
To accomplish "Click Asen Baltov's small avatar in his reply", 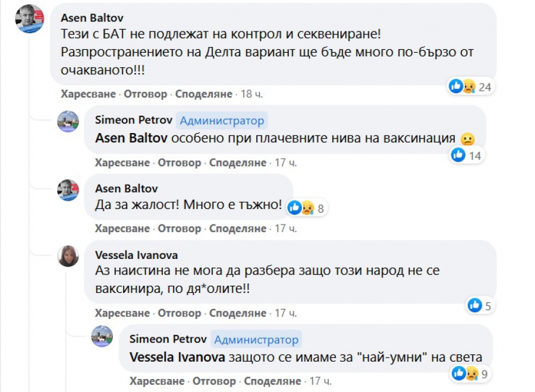I will (x=68, y=190).
